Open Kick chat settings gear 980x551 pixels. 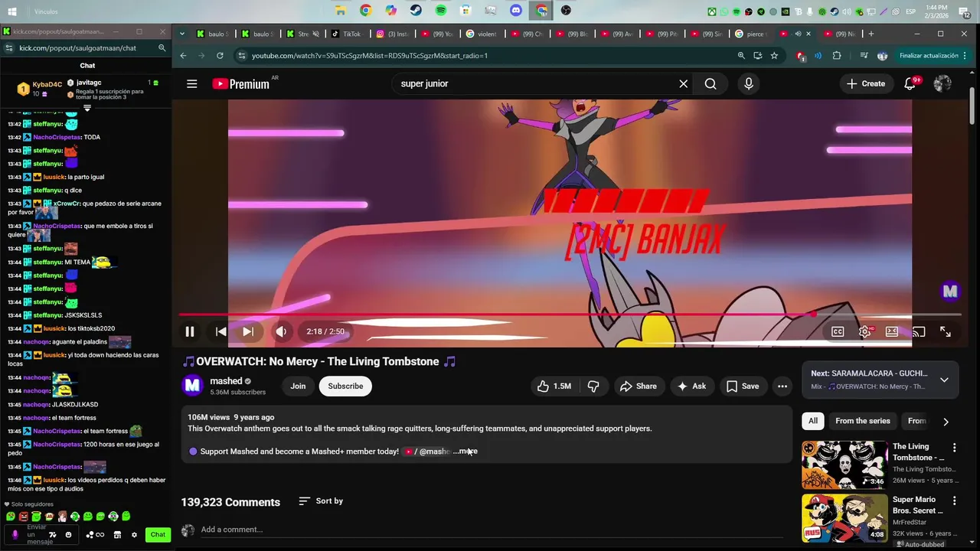[134, 535]
